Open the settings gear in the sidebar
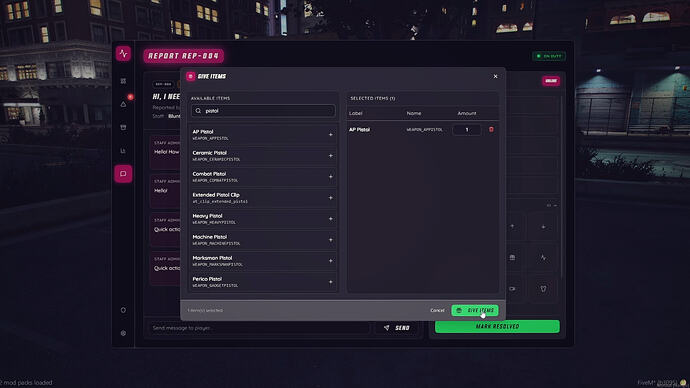 (123, 333)
